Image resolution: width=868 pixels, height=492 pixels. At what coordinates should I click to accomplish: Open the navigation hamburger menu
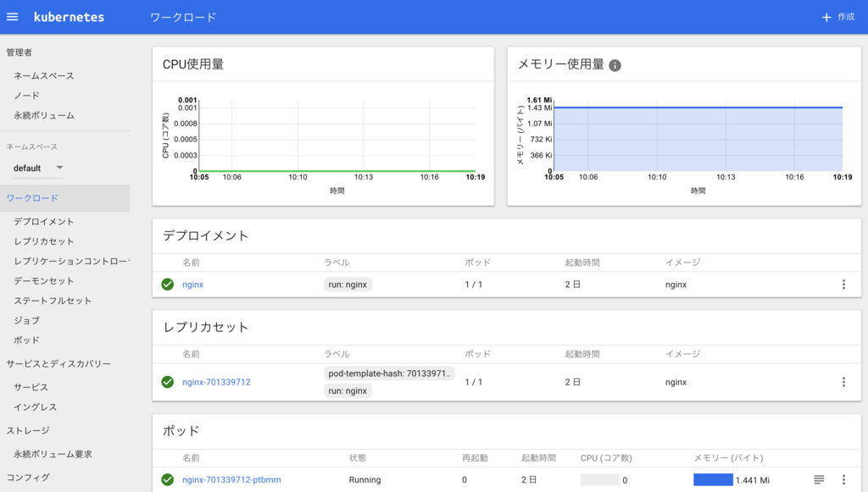coord(12,16)
